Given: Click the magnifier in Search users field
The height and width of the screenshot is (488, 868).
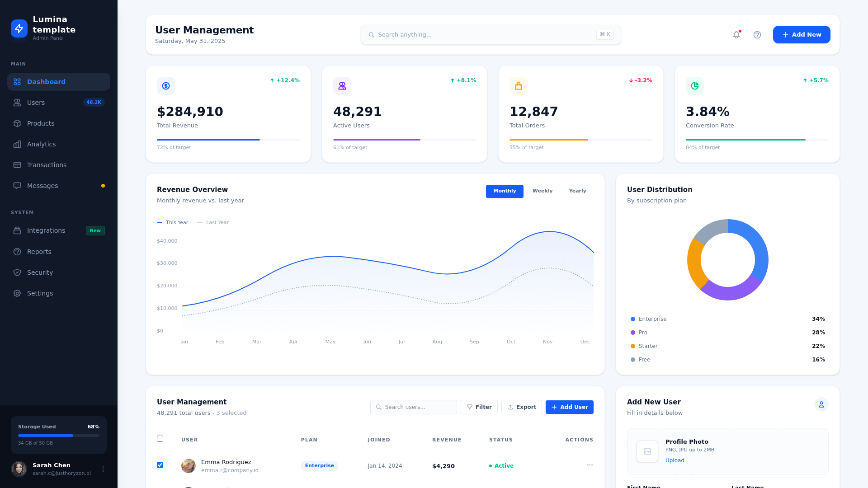Looking at the screenshot, I should tap(379, 407).
